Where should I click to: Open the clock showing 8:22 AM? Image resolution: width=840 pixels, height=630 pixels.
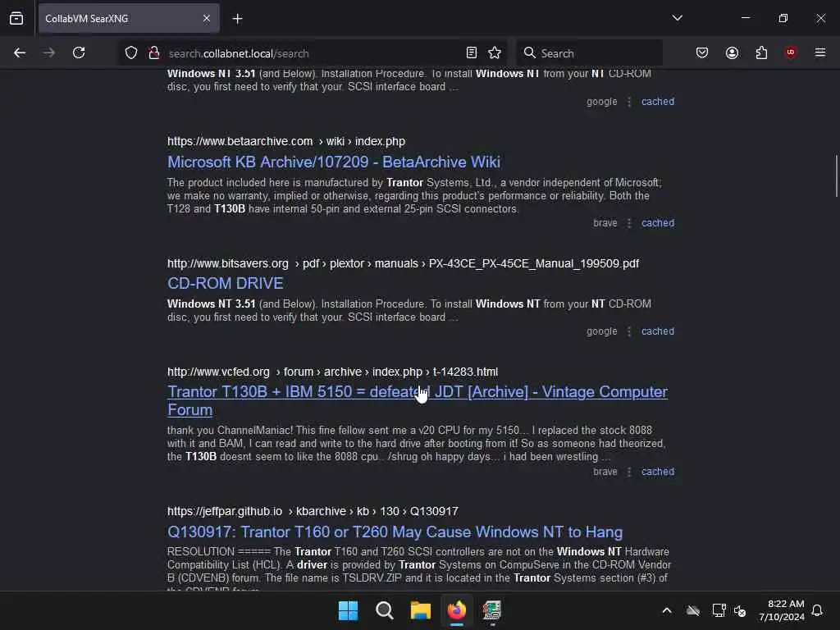tap(782, 610)
